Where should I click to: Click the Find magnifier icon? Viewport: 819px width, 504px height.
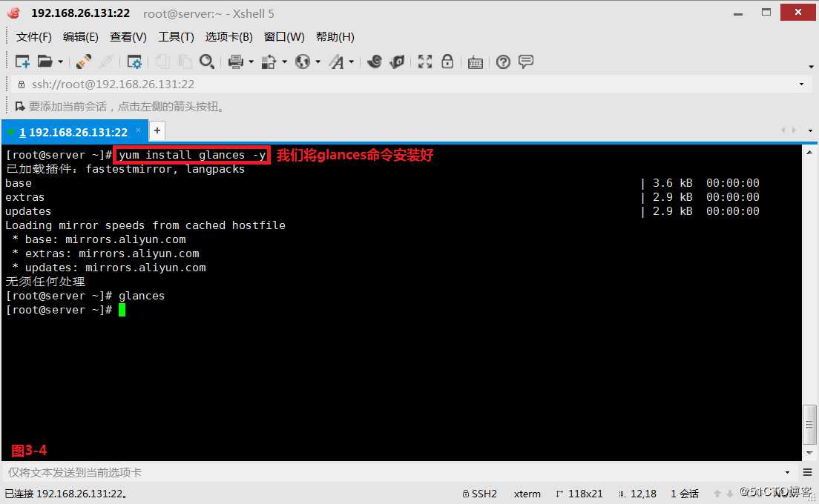[x=207, y=62]
